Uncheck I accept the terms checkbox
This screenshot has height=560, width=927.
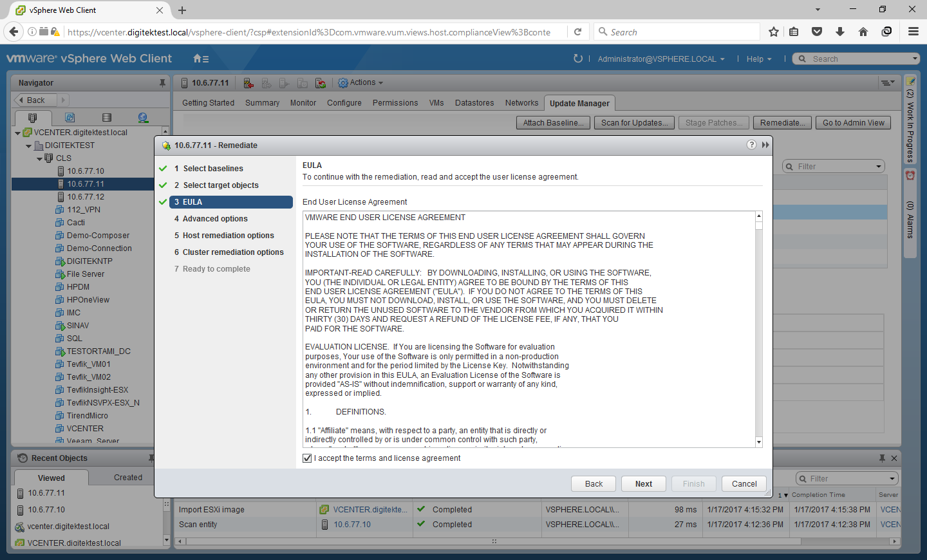(x=307, y=458)
